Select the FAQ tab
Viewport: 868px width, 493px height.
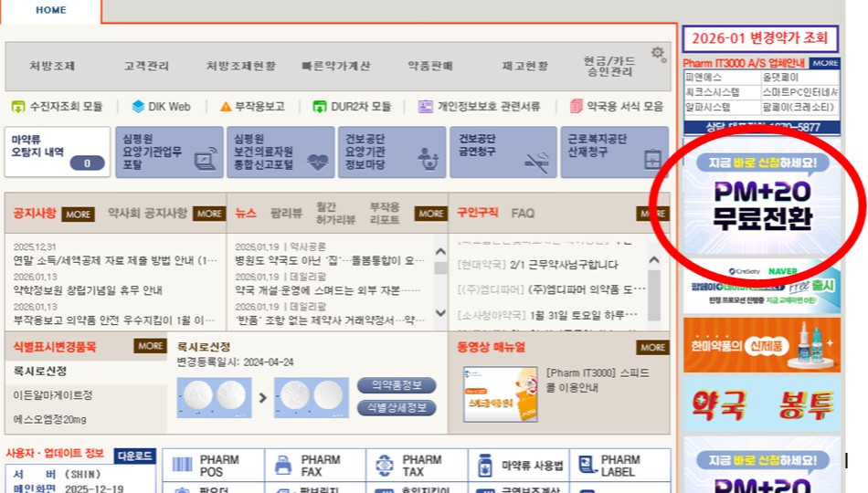coord(523,213)
